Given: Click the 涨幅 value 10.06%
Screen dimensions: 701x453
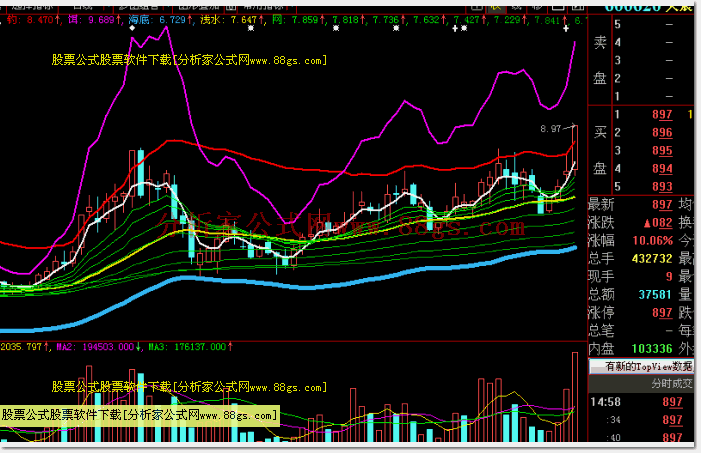Looking at the screenshot, I should 653,241.
